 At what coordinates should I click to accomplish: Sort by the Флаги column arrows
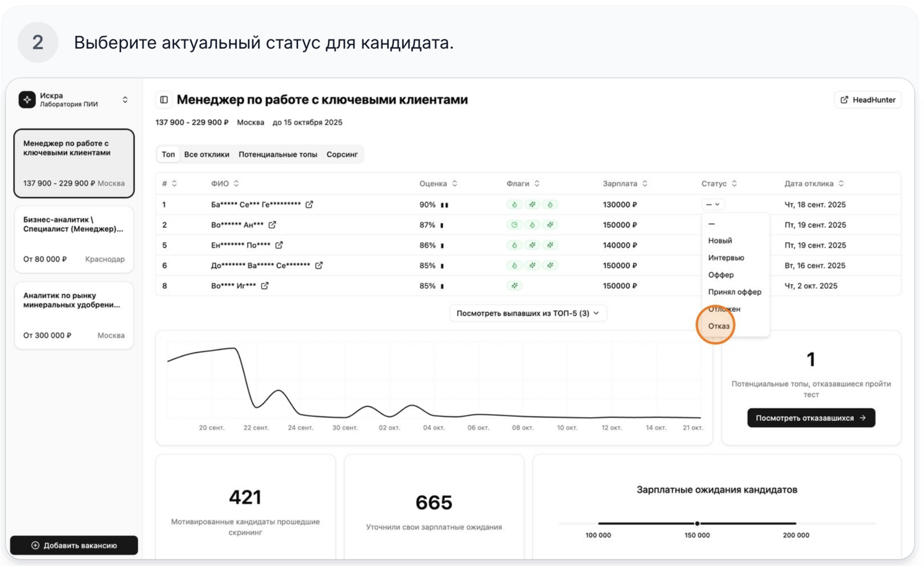point(537,184)
